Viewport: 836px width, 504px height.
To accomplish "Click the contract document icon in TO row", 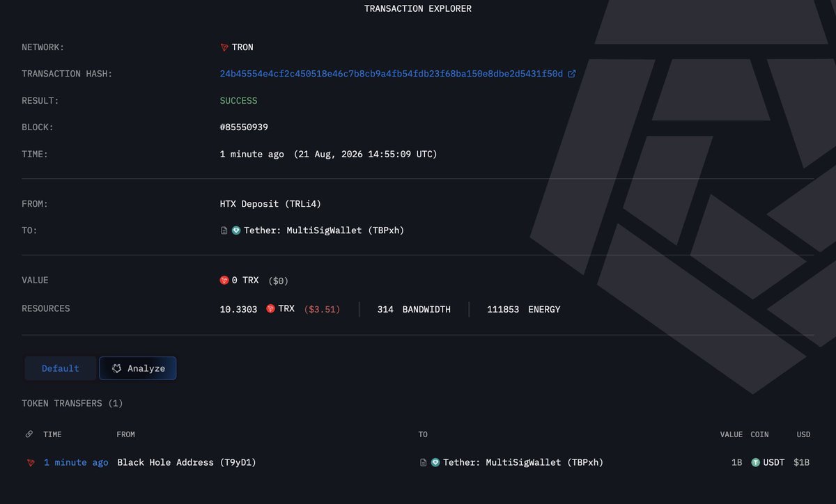I will point(224,230).
